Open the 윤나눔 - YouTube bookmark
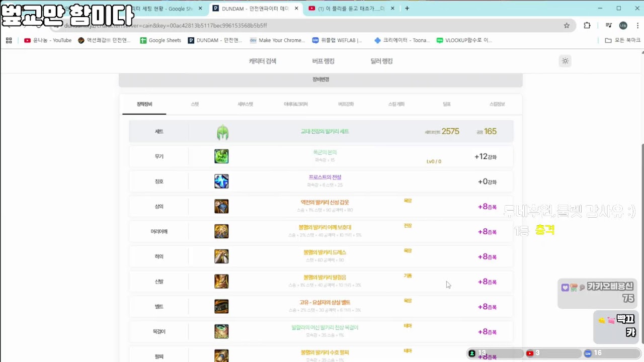644x362 pixels. (x=48, y=40)
